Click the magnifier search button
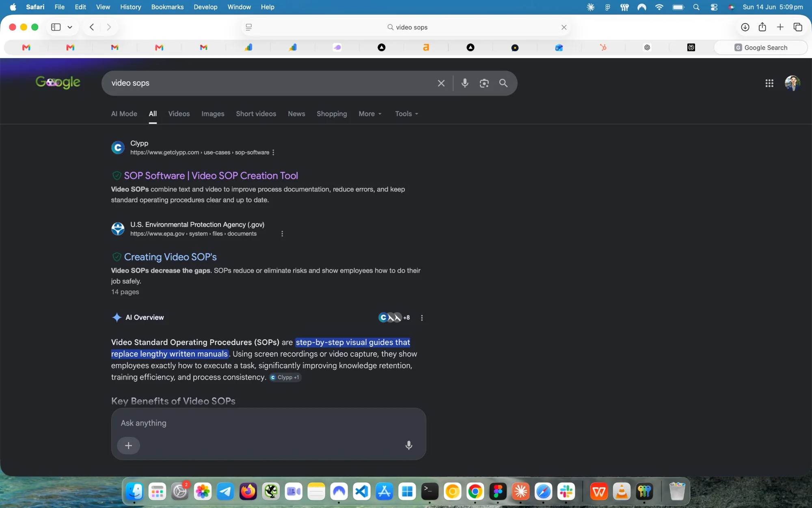812x508 pixels. [x=503, y=83]
